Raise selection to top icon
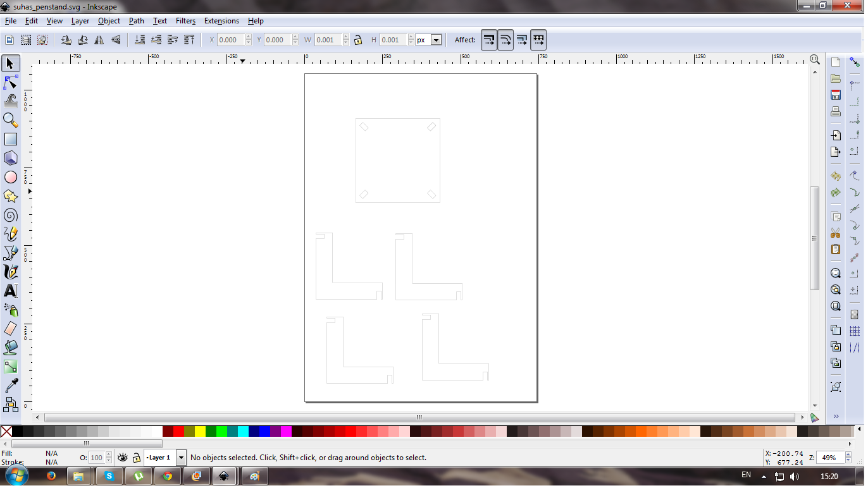Image resolution: width=868 pixels, height=488 pixels. click(189, 40)
